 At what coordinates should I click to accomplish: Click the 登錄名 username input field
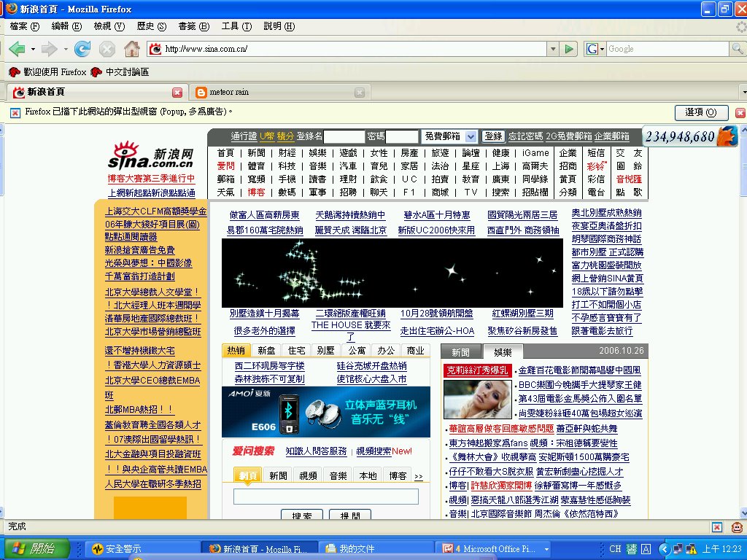coord(344,136)
